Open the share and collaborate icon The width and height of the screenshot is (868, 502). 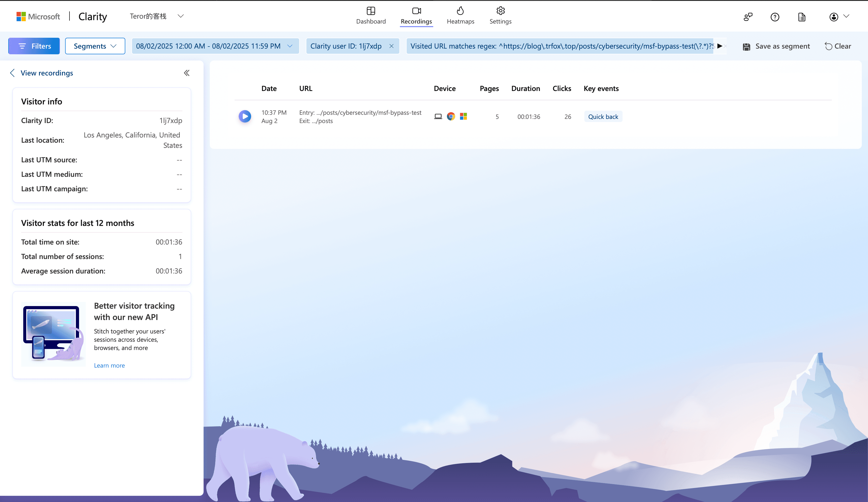tap(748, 17)
